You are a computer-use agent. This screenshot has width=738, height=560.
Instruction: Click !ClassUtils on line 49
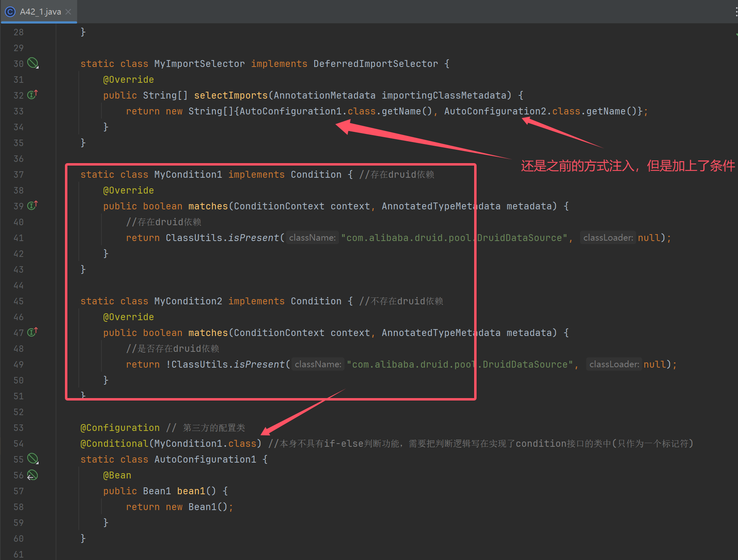click(196, 364)
